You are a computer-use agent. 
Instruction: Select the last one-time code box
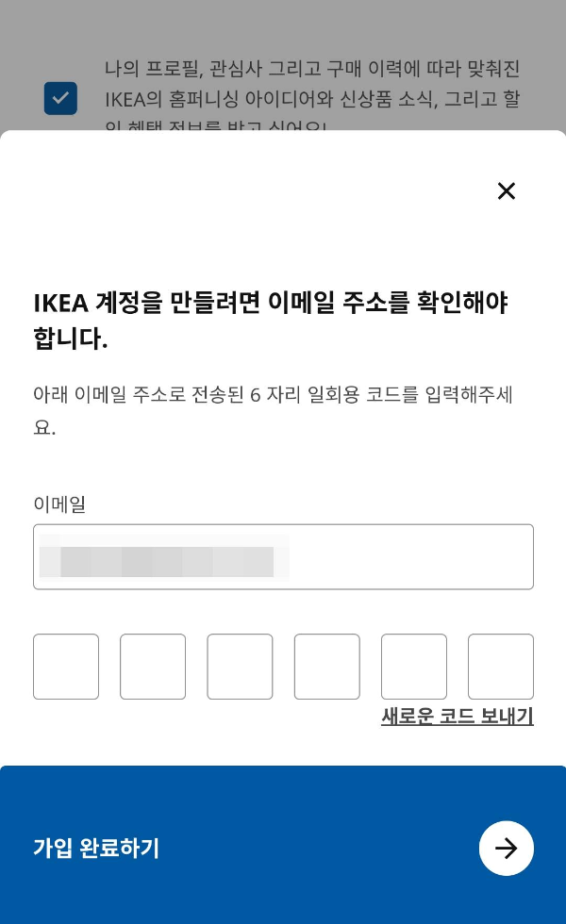click(x=500, y=667)
